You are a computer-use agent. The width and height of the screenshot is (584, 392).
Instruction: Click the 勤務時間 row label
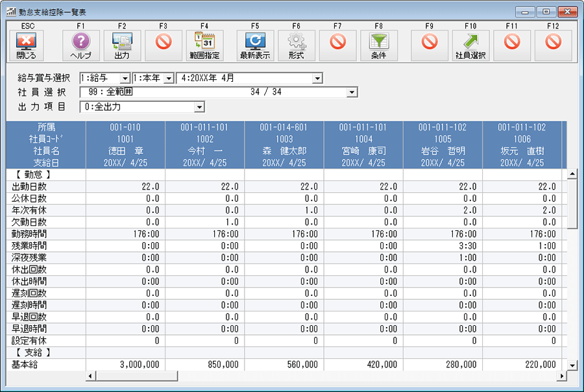pos(29,234)
